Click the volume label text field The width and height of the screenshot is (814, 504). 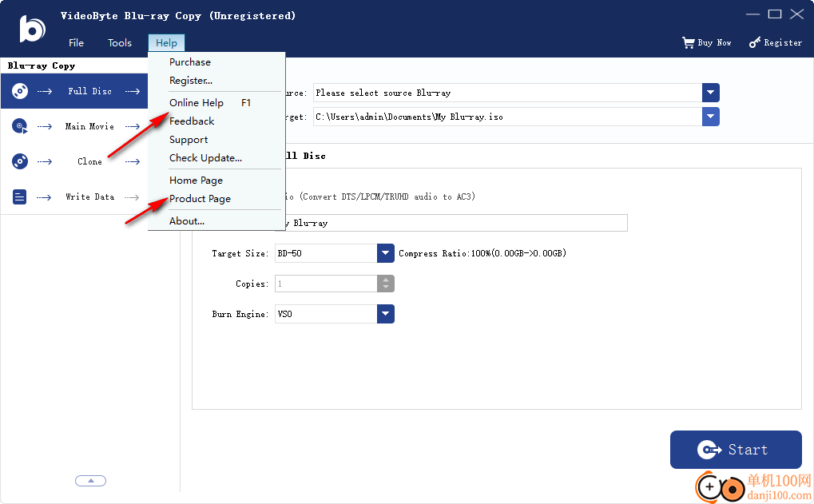456,223
